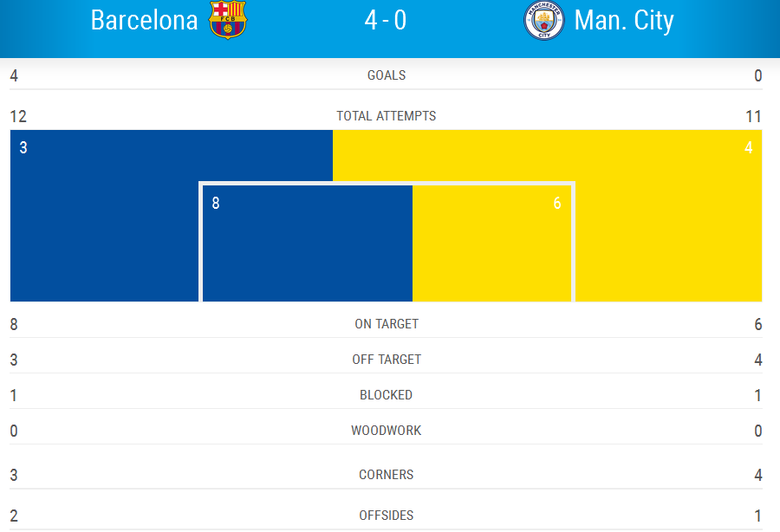Select the BLOCKED stat label
The image size is (780, 532).
click(387, 395)
